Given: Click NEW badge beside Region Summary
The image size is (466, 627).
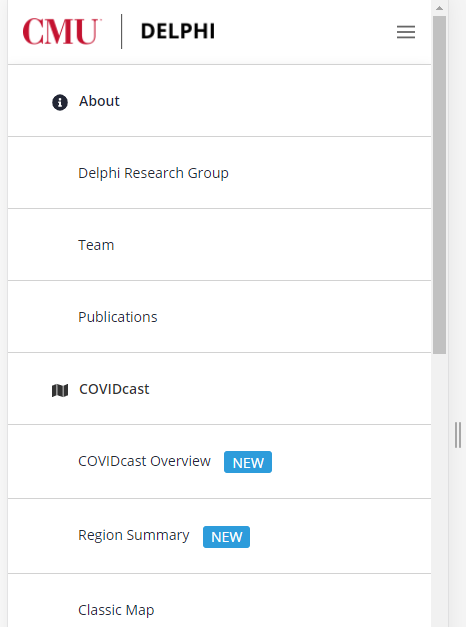Looking at the screenshot, I should [226, 537].
